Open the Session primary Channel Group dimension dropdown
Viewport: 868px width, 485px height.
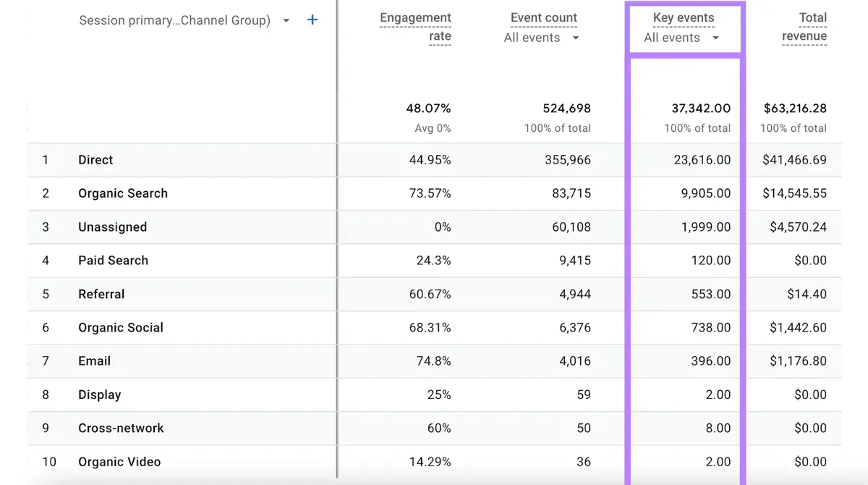286,20
